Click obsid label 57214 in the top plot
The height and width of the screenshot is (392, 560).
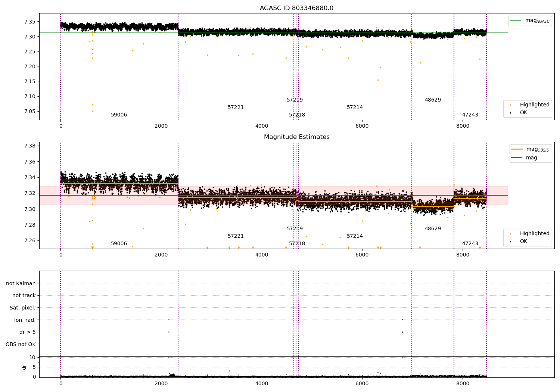(355, 108)
